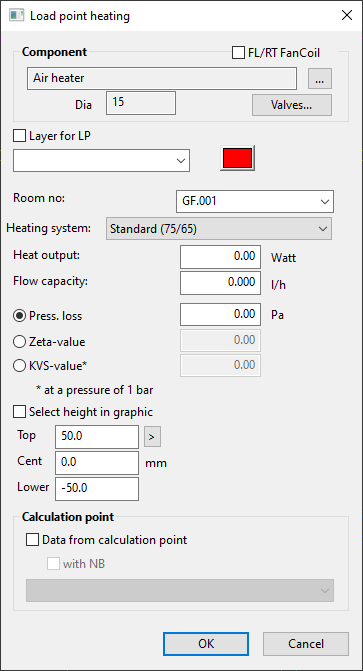Click the Cent height field
This screenshot has width=363, height=671.
tap(97, 463)
